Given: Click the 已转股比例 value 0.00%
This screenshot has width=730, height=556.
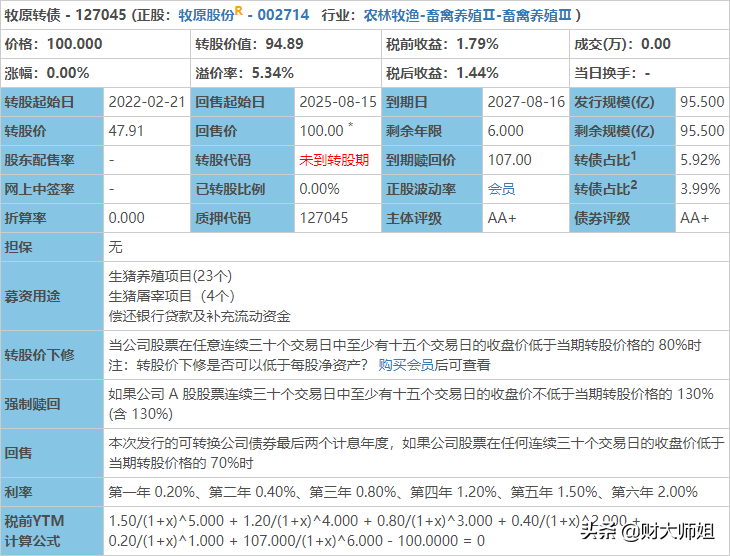Looking at the screenshot, I should [x=319, y=189].
